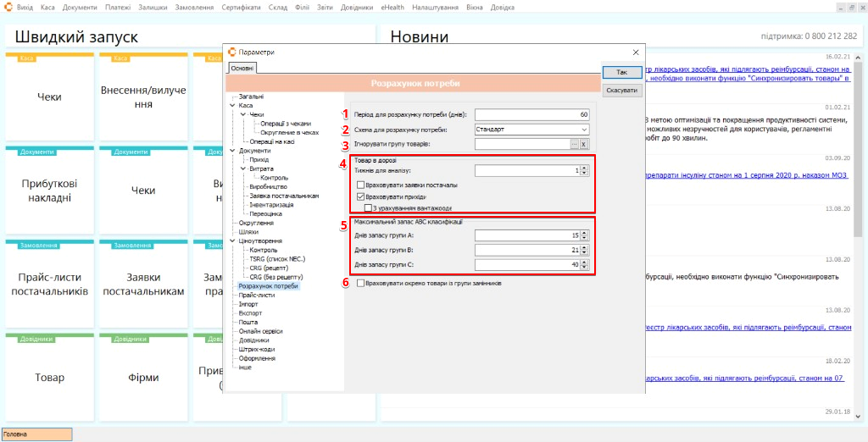Open the Фірми reference tile

pyautogui.click(x=143, y=378)
